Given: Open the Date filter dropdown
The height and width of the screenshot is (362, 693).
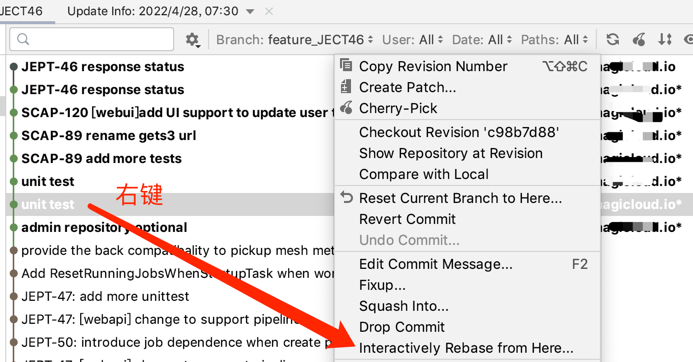Looking at the screenshot, I should click(482, 40).
